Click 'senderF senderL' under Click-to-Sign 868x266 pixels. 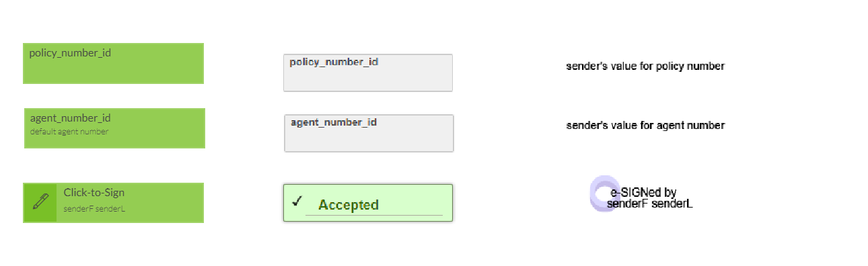coord(95,209)
